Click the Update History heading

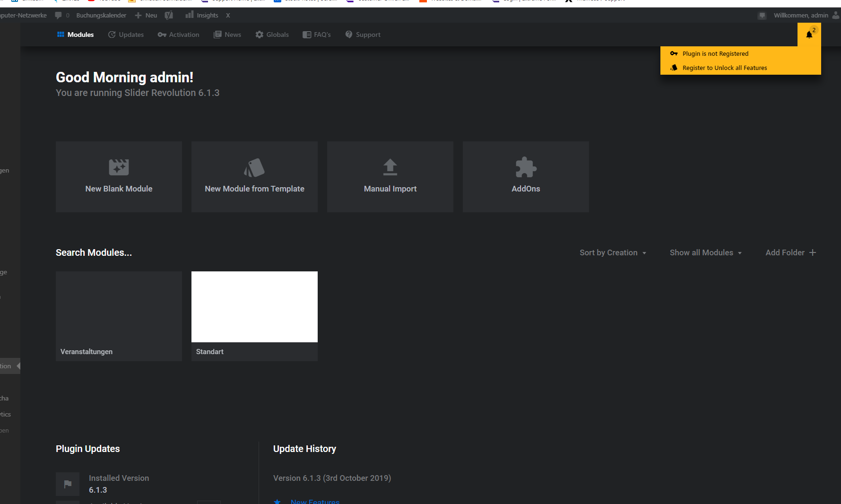point(304,449)
